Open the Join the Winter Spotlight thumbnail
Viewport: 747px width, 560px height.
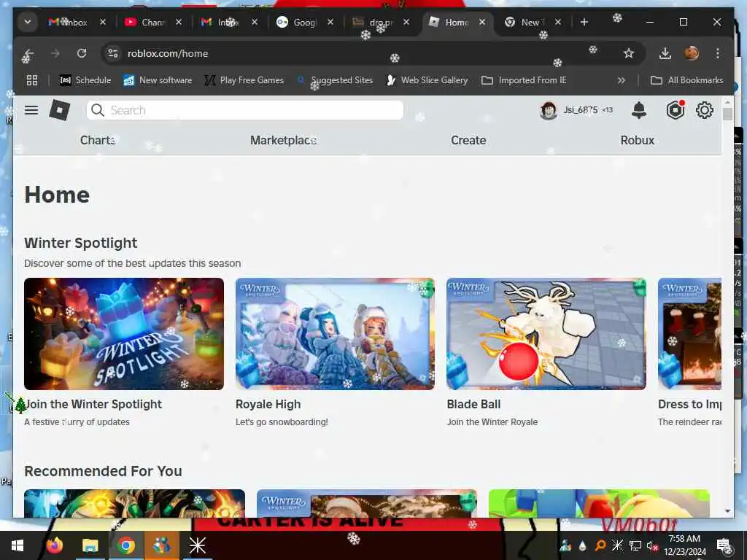pyautogui.click(x=124, y=334)
